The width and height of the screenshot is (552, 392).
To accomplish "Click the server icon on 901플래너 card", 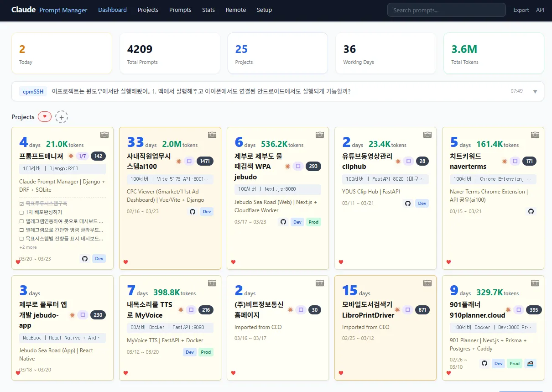I will [x=530, y=364].
